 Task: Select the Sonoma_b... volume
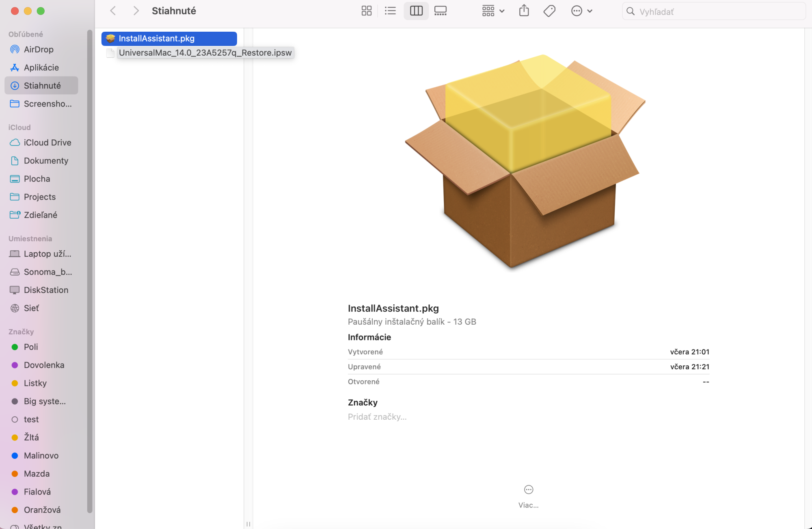point(48,272)
